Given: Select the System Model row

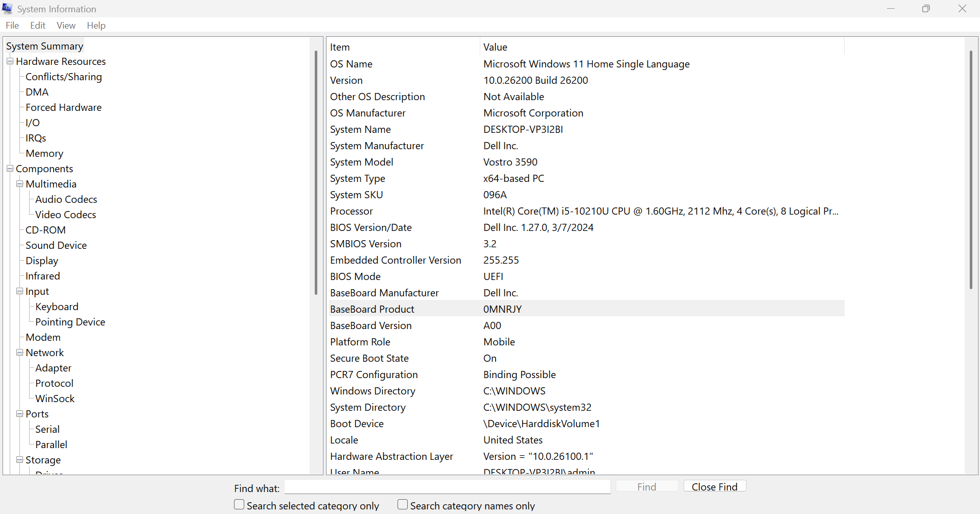Looking at the screenshot, I should (586, 162).
